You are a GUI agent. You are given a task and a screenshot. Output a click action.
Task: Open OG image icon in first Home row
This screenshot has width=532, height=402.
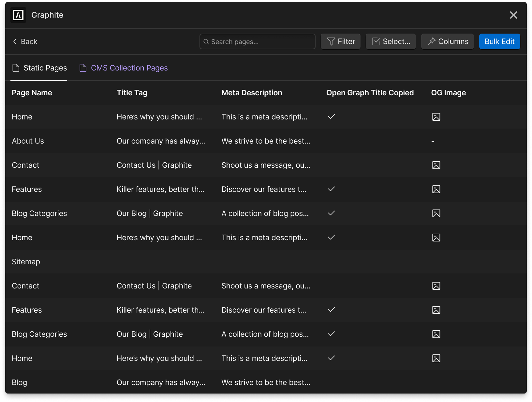(x=436, y=117)
